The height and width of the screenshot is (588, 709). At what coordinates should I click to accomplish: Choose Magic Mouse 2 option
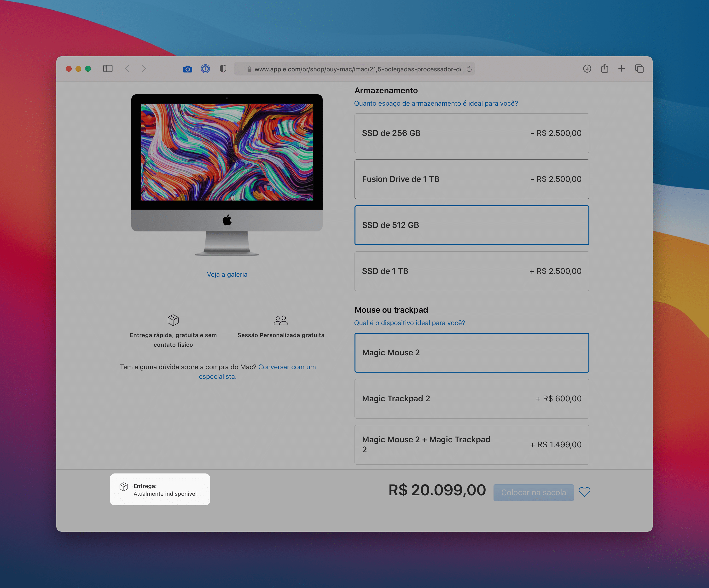tap(472, 353)
